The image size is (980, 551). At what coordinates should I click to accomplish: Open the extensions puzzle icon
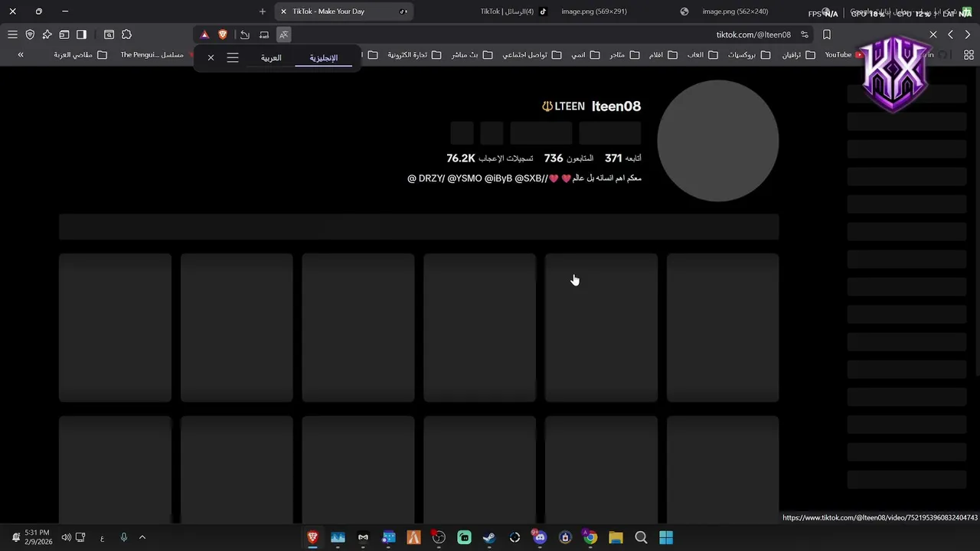click(x=126, y=34)
